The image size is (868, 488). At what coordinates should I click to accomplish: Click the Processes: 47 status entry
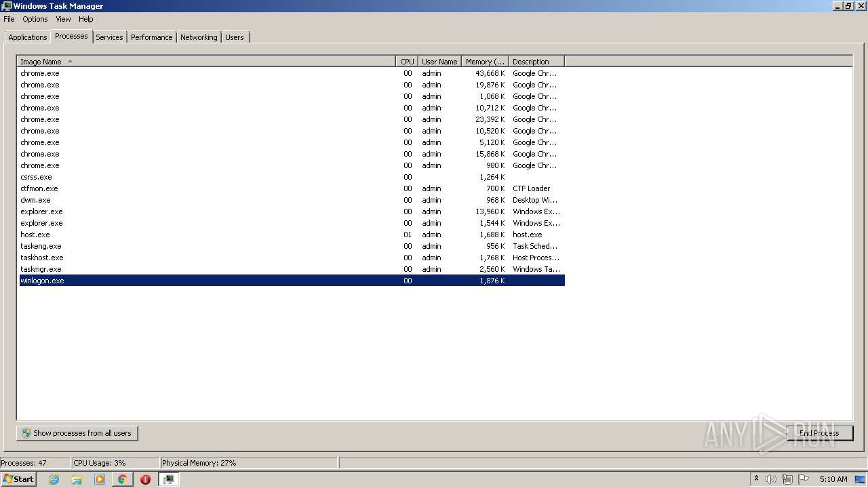click(35, 463)
